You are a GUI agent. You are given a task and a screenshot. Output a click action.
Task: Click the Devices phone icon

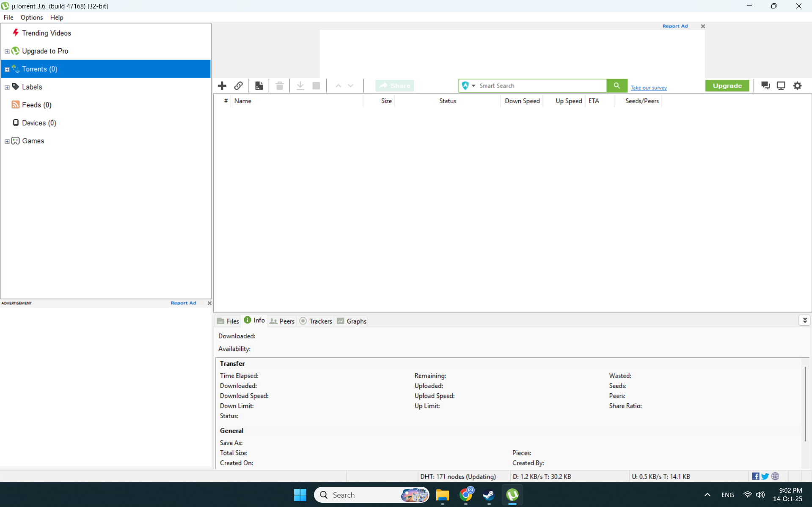point(16,123)
